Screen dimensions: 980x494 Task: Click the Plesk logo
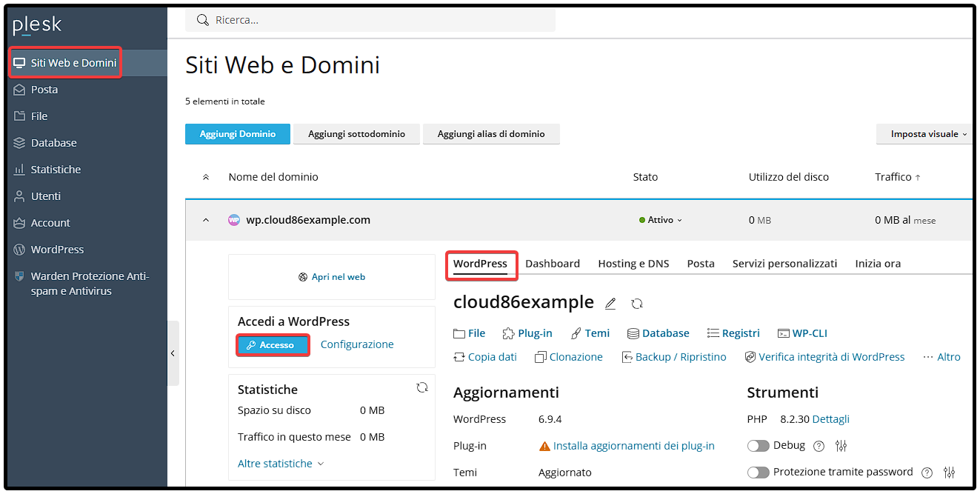pyautogui.click(x=37, y=26)
